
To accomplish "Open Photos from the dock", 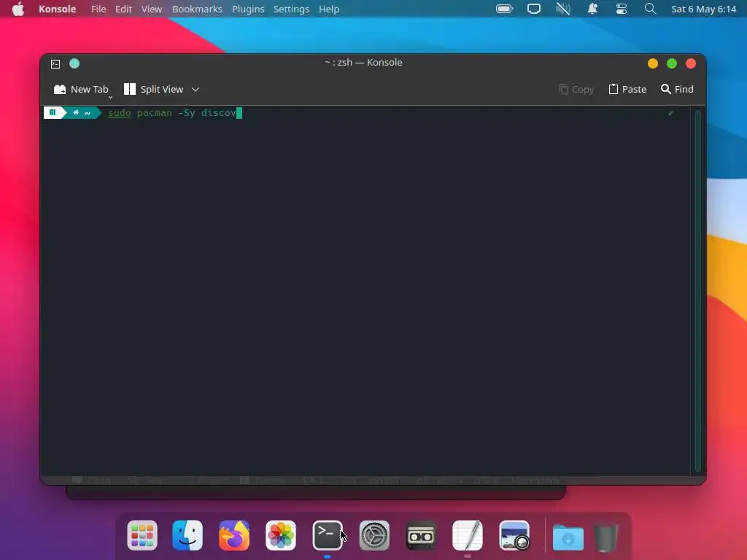I will 281,535.
